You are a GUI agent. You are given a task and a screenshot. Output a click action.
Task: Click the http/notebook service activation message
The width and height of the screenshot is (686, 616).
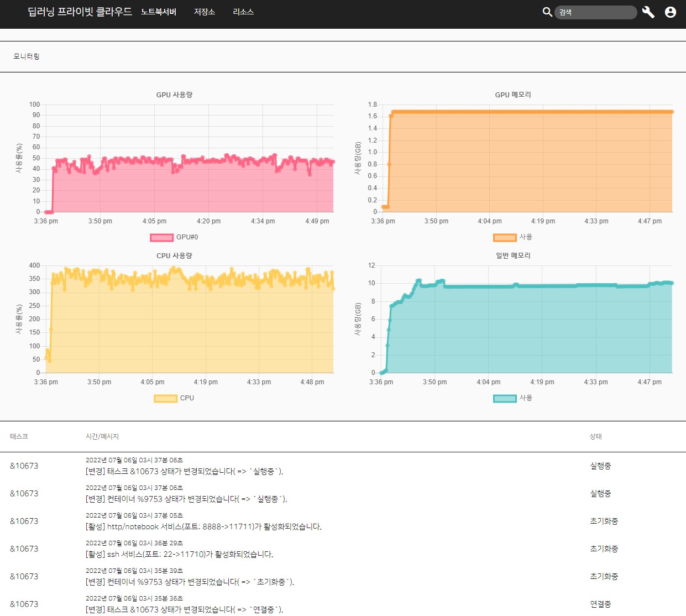click(203, 527)
